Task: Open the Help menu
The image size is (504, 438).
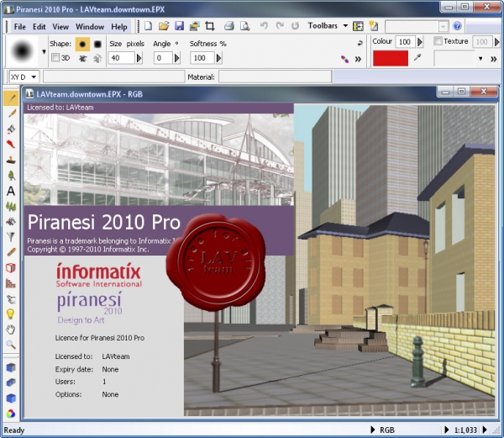Action: [119, 27]
